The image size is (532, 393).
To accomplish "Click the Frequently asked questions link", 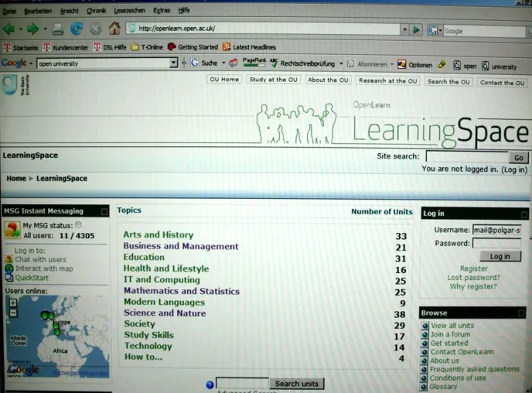I will pos(475,369).
